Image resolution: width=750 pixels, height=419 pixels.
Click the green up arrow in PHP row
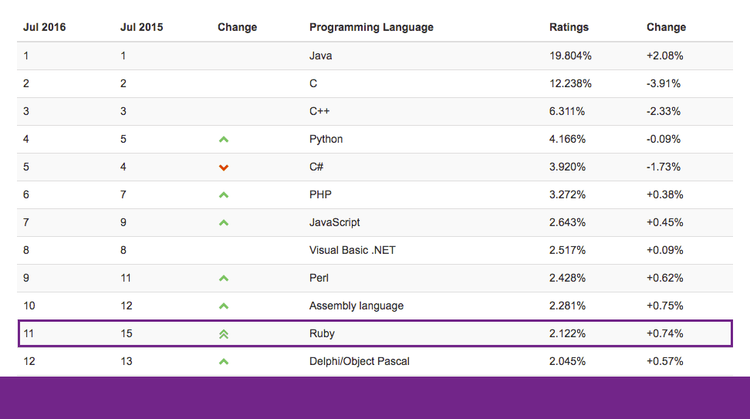coord(224,195)
